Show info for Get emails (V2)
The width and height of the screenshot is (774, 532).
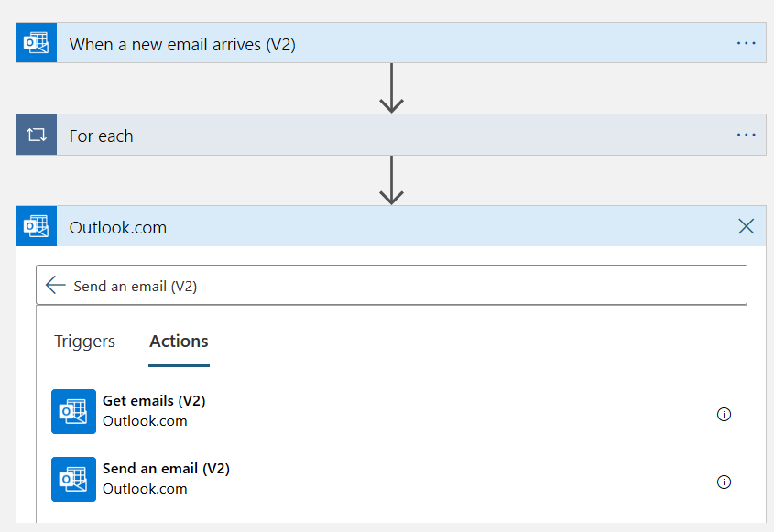click(724, 414)
